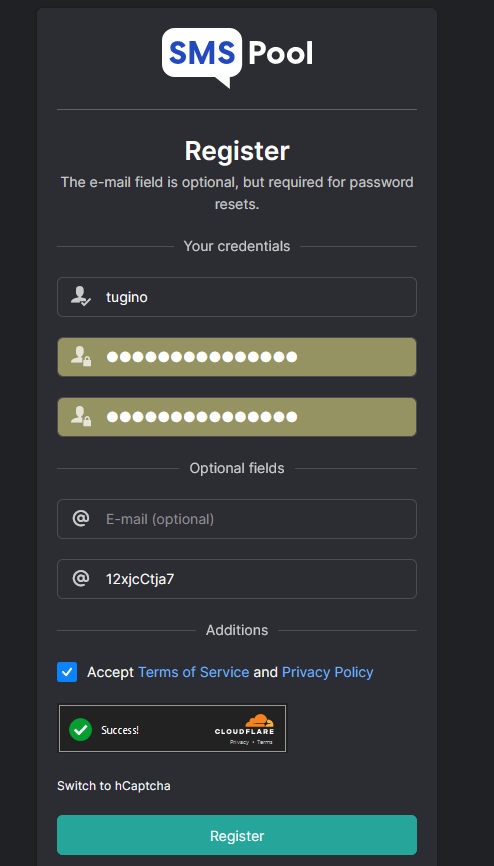Click the @ icon in E-mail field
494x866 pixels.
[x=81, y=519]
